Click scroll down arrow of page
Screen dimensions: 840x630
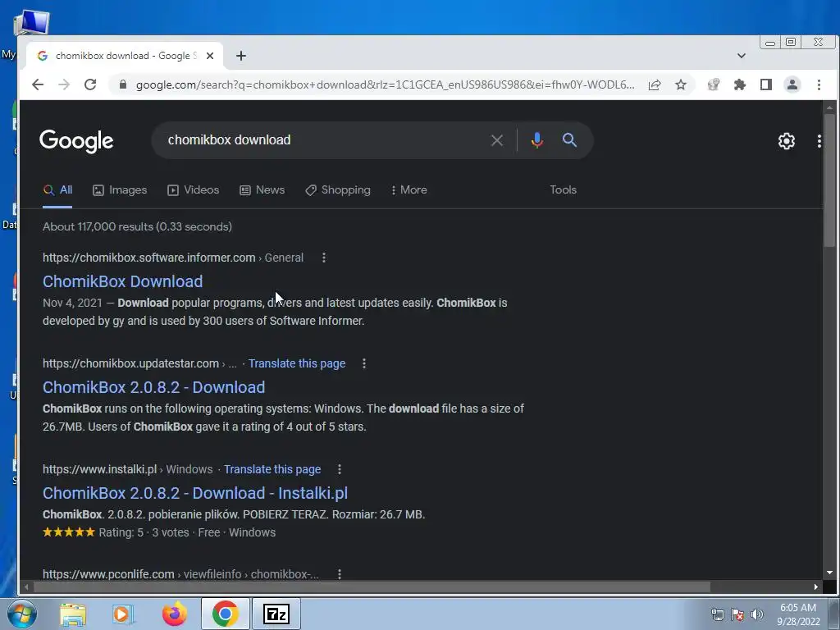coord(829,573)
